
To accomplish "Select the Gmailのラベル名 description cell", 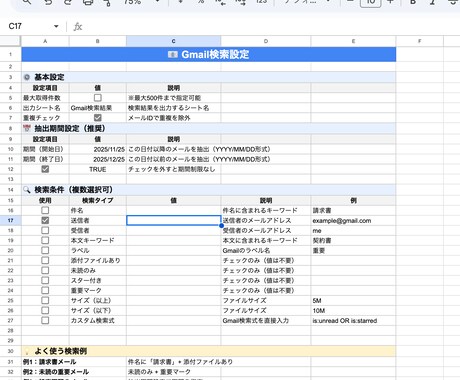I will [x=266, y=250].
